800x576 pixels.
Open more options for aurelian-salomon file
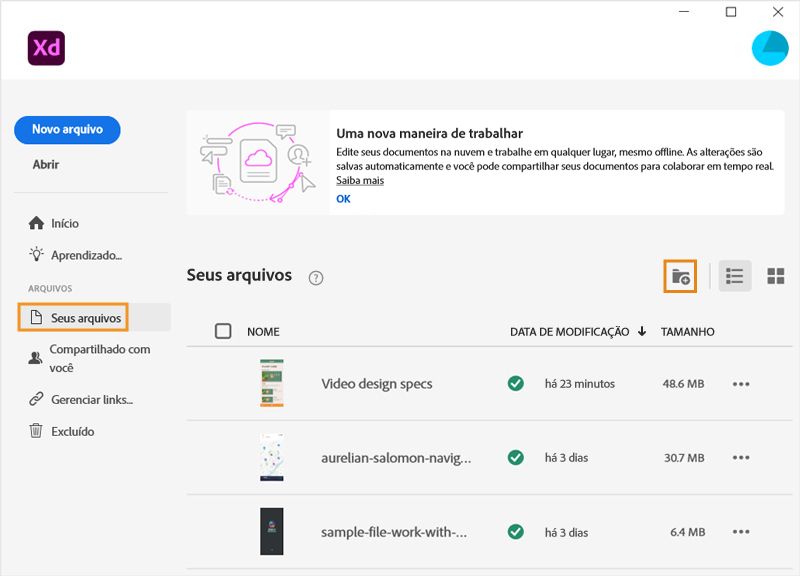(741, 457)
